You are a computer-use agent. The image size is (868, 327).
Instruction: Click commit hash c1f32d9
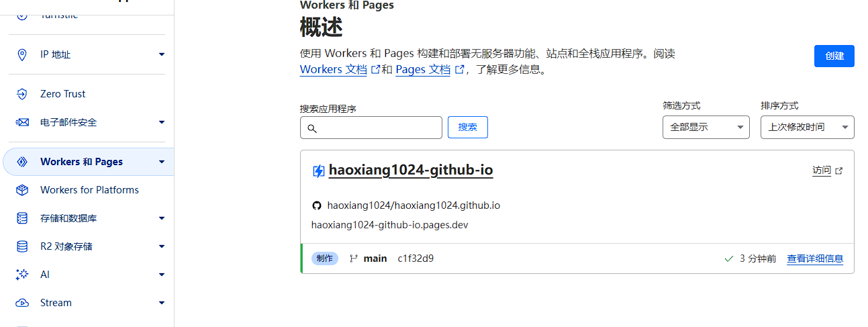tap(416, 259)
